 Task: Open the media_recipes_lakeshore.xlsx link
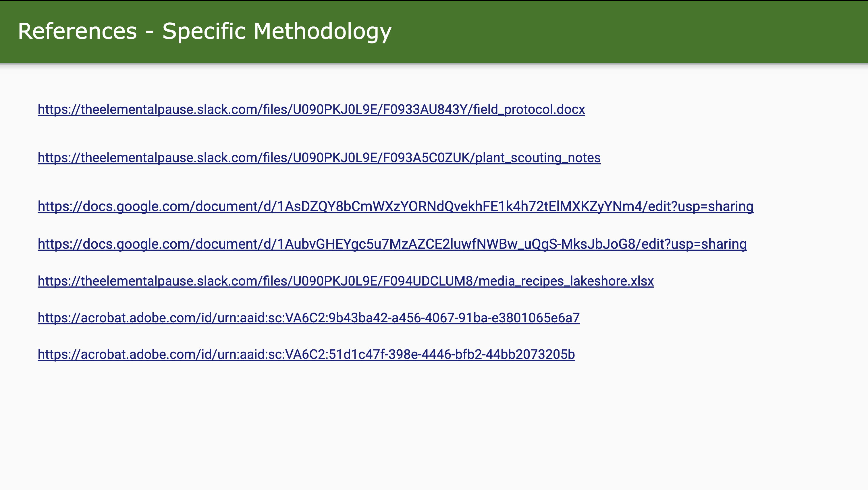[346, 281]
